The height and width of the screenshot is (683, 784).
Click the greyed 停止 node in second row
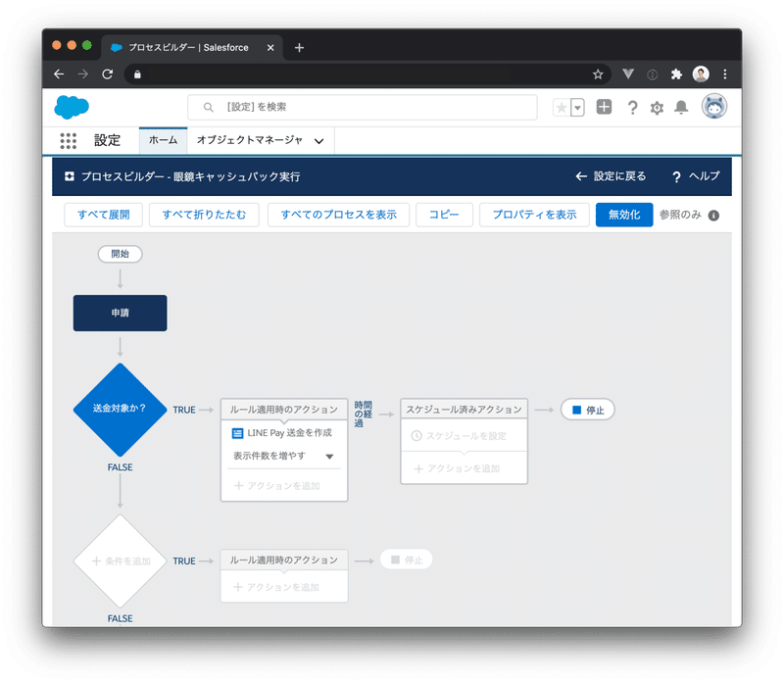click(x=406, y=560)
